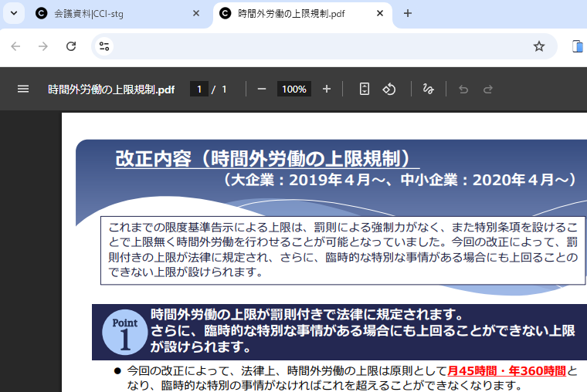Image resolution: width=587 pixels, height=392 pixels.
Task: Open a new browser tab
Action: (408, 13)
